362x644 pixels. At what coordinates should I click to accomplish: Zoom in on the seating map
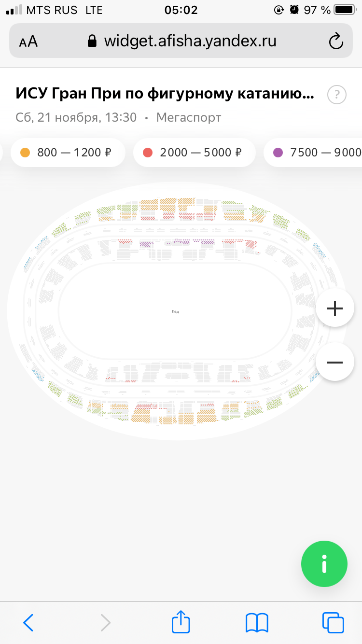tap(334, 308)
